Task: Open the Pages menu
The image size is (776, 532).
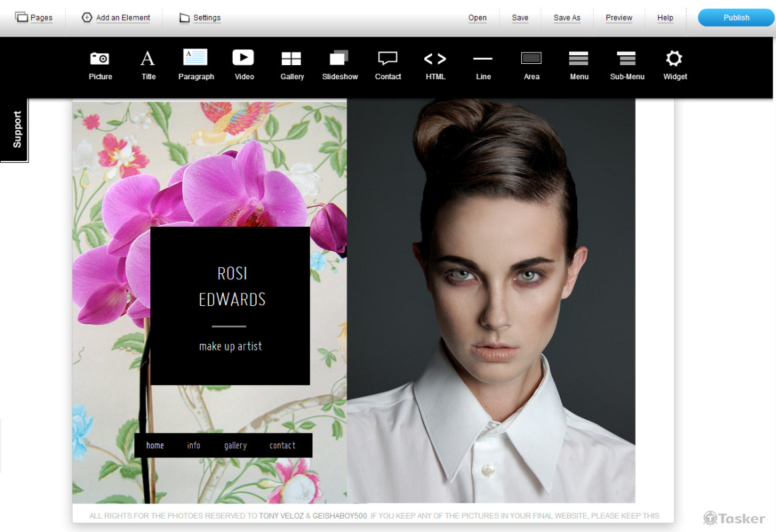Action: point(35,18)
